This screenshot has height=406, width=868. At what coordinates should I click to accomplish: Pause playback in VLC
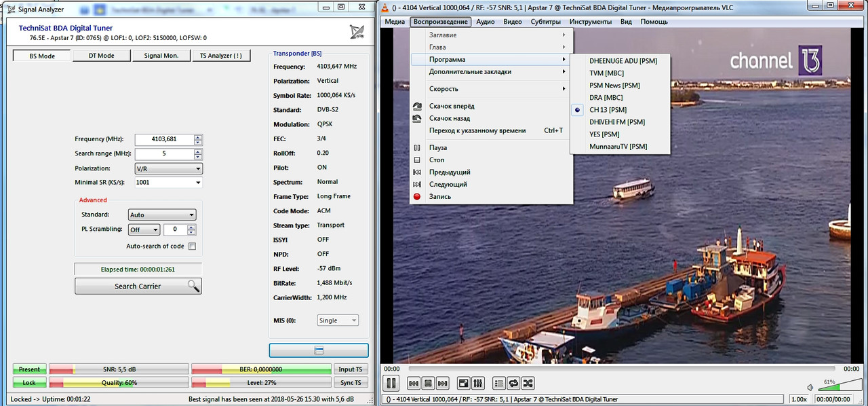tap(391, 383)
